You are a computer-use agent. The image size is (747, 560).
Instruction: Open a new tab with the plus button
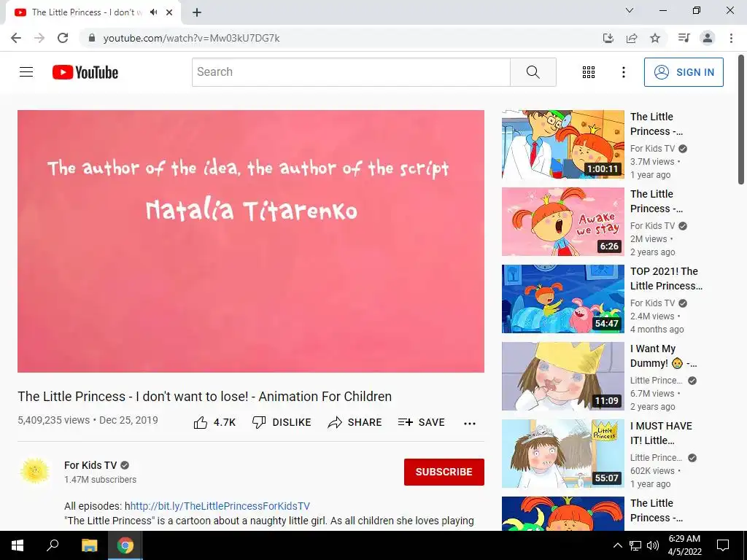[x=197, y=12]
